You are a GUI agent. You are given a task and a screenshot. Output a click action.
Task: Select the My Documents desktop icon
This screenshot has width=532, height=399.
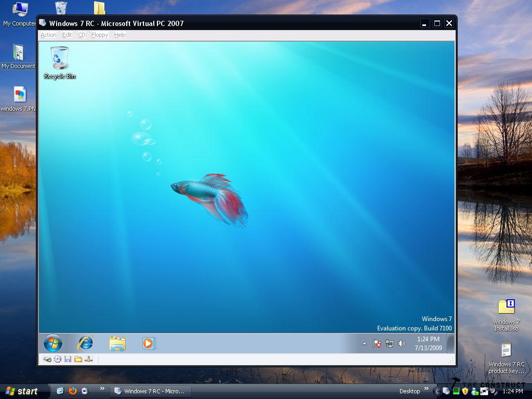tap(18, 57)
